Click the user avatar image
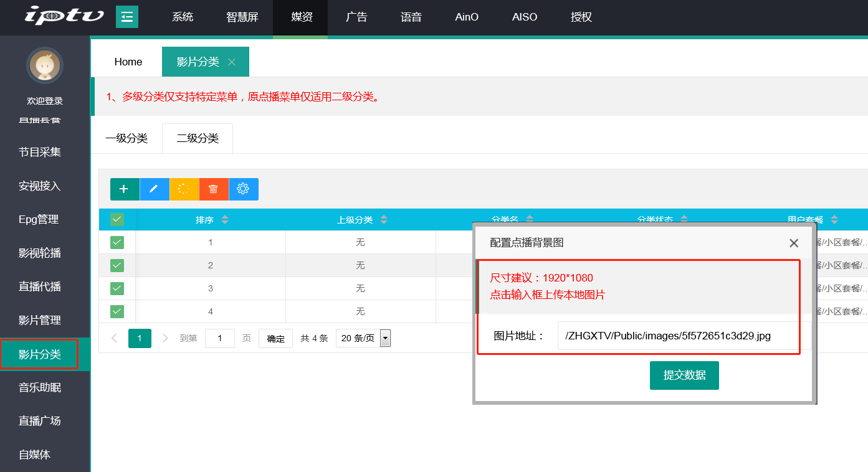Image resolution: width=868 pixels, height=472 pixels. (45, 65)
